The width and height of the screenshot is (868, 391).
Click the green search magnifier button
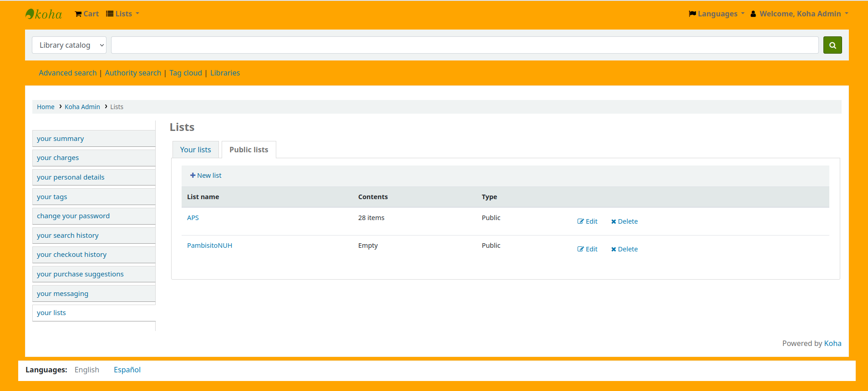coord(832,45)
